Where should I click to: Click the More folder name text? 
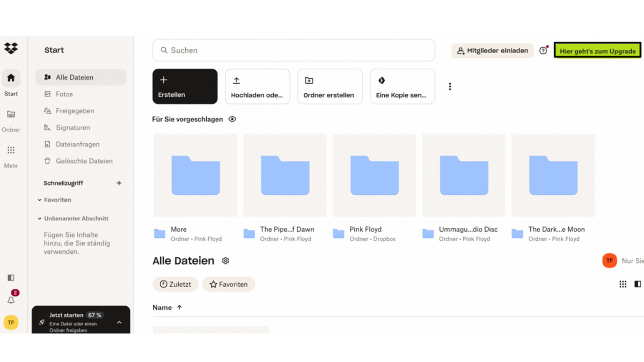(179, 229)
